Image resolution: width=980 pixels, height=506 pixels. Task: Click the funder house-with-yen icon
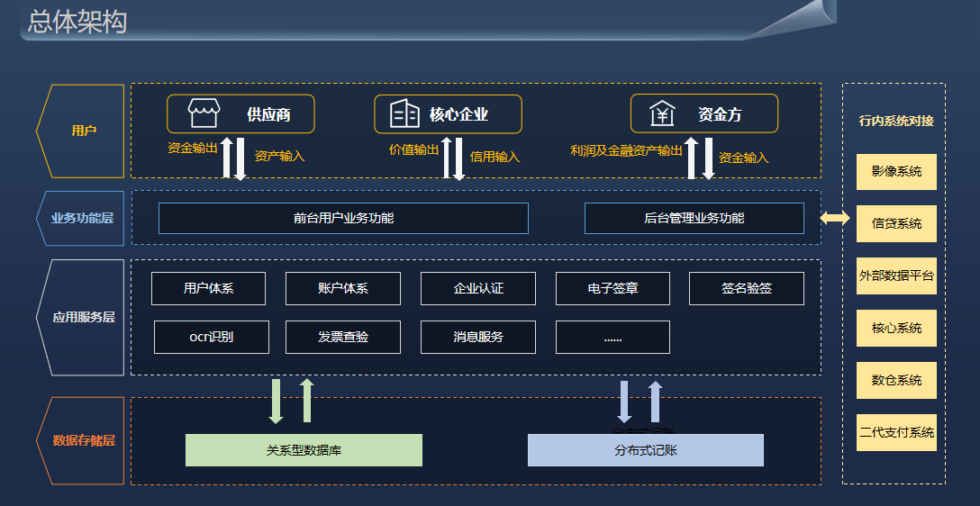pos(662,113)
